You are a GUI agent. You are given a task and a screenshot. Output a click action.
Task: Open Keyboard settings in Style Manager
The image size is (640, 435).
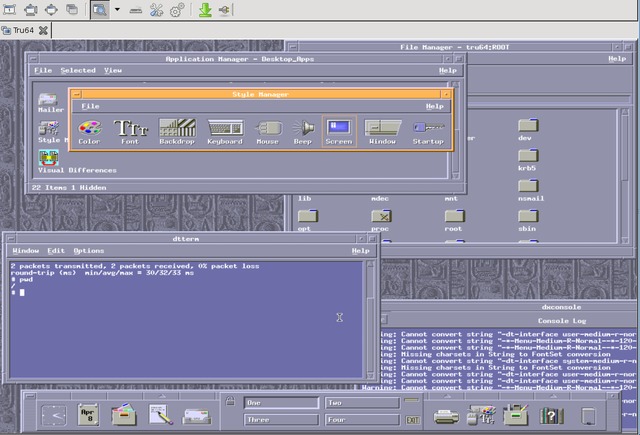click(225, 132)
